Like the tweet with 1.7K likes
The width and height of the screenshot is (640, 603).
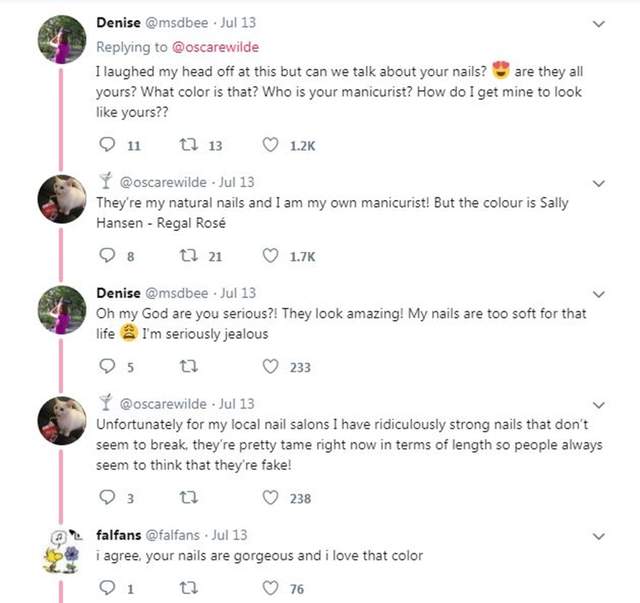(270, 257)
